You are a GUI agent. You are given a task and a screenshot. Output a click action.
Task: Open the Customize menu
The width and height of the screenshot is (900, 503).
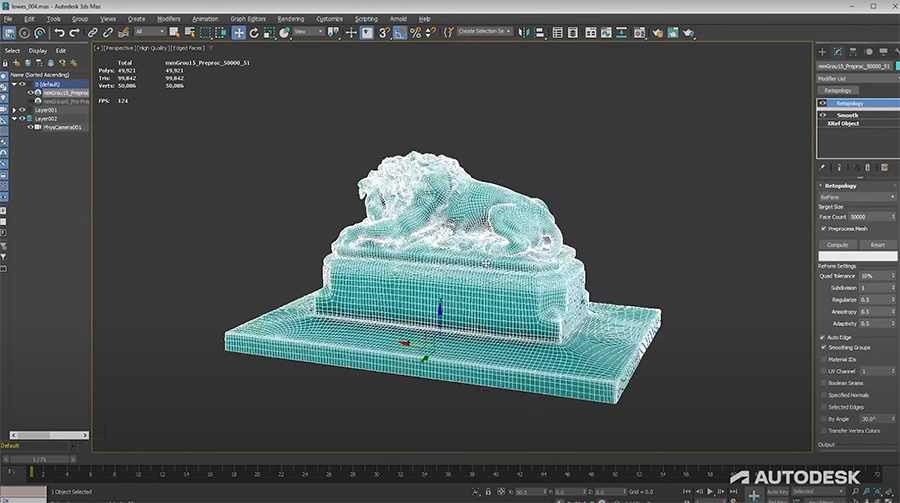coord(329,19)
